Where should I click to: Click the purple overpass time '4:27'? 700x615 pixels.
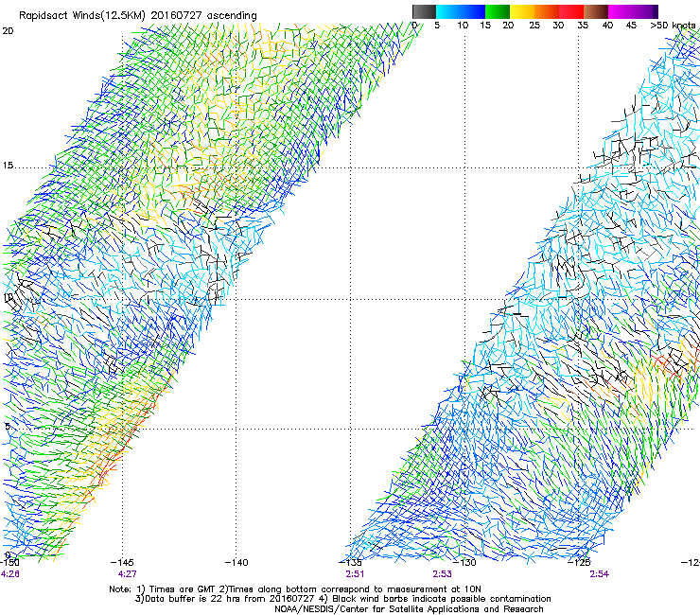[x=128, y=574]
